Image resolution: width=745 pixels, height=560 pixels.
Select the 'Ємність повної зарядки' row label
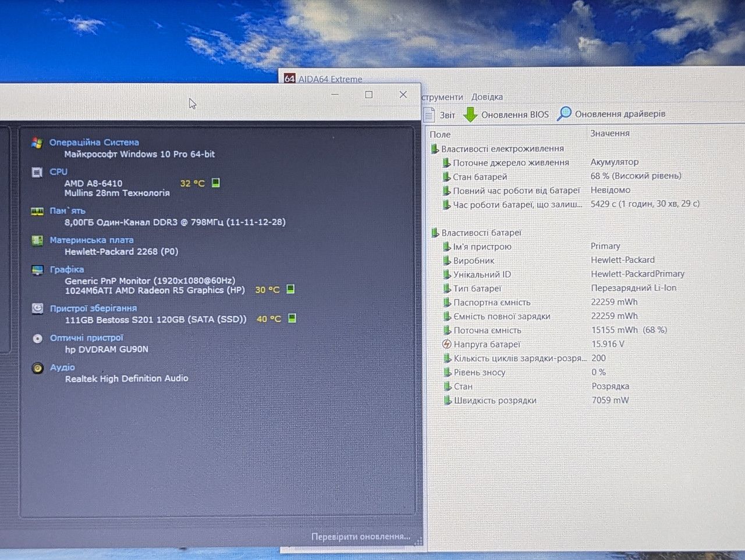(502, 316)
